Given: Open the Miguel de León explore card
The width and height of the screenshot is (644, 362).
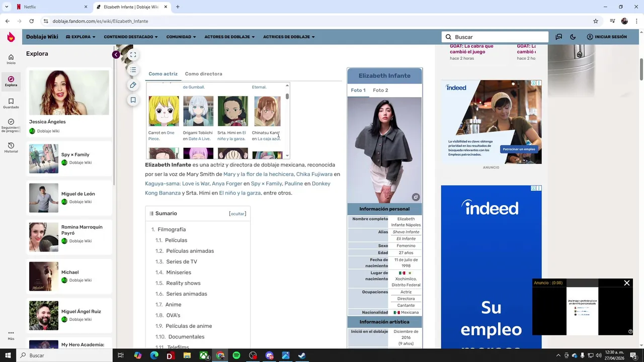Looking at the screenshot, I should tap(69, 198).
